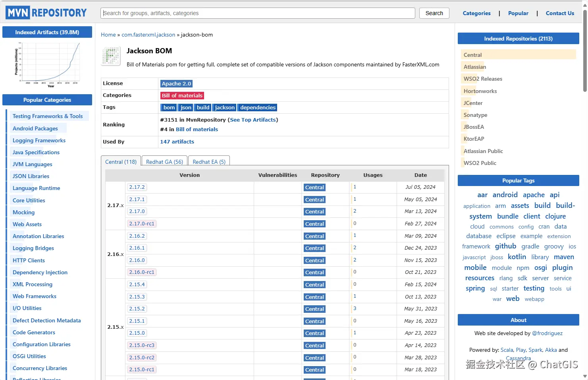The image size is (588, 380).
Task: Click the kotlin popular tag
Action: point(517,257)
